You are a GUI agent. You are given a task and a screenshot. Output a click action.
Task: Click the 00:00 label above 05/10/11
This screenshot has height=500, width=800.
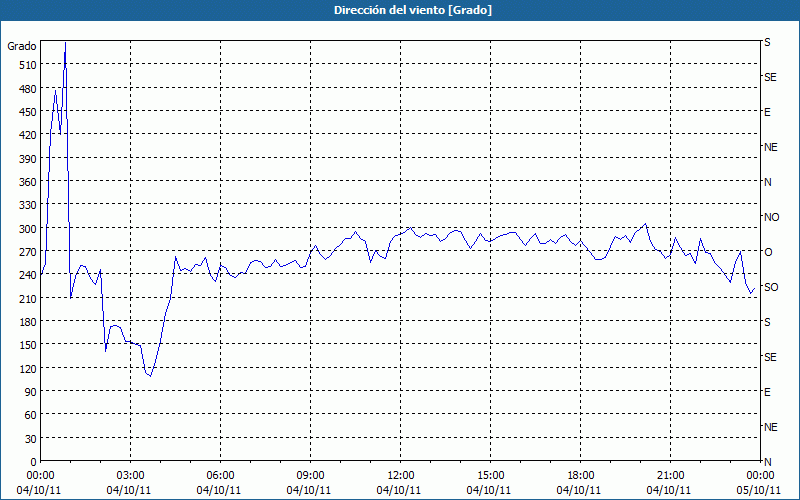click(x=760, y=476)
